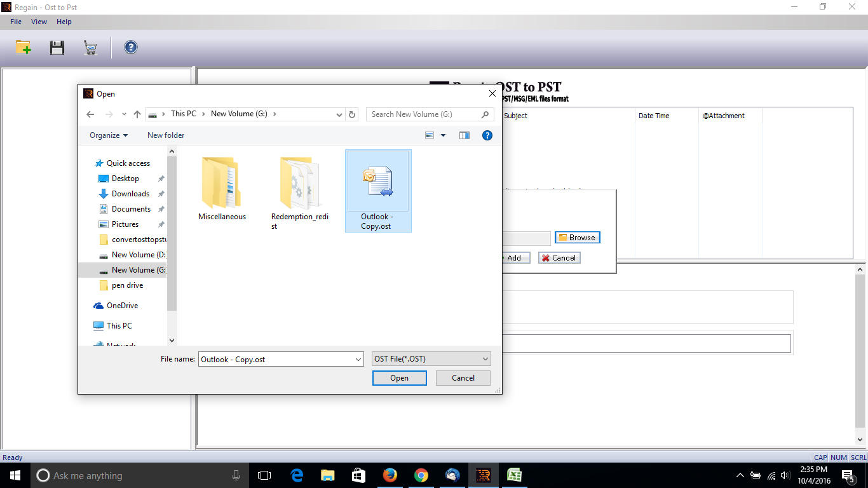Select pen drive in sidebar

tap(127, 285)
